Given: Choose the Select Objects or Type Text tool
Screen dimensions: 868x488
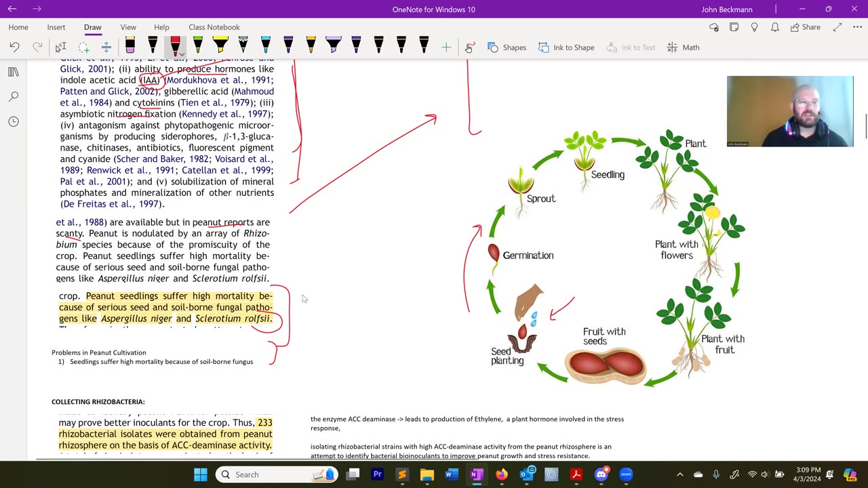Looking at the screenshot, I should (x=60, y=47).
